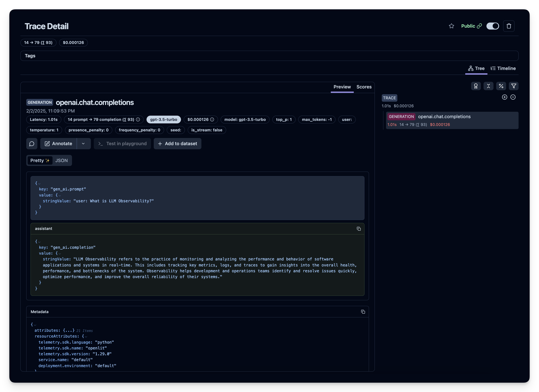Copy the Metadata block using its copy icon
Screen dimensions: 539x392
[363, 312]
